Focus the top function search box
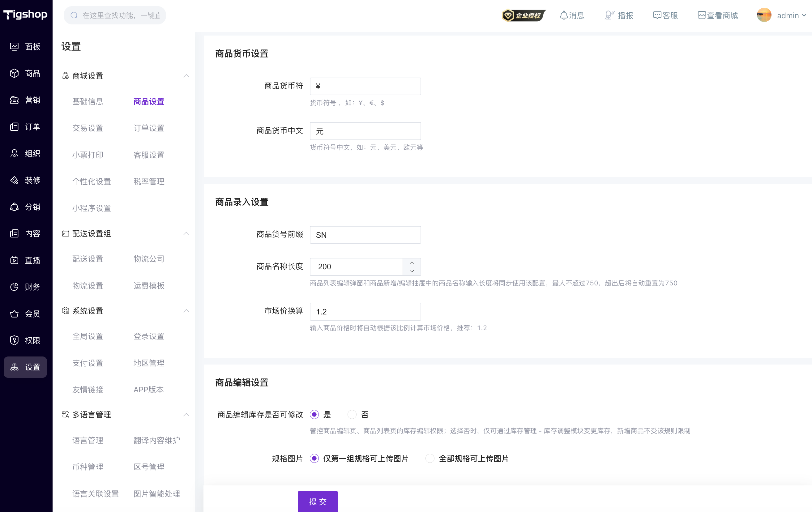This screenshot has height=512, width=812. pos(115,15)
